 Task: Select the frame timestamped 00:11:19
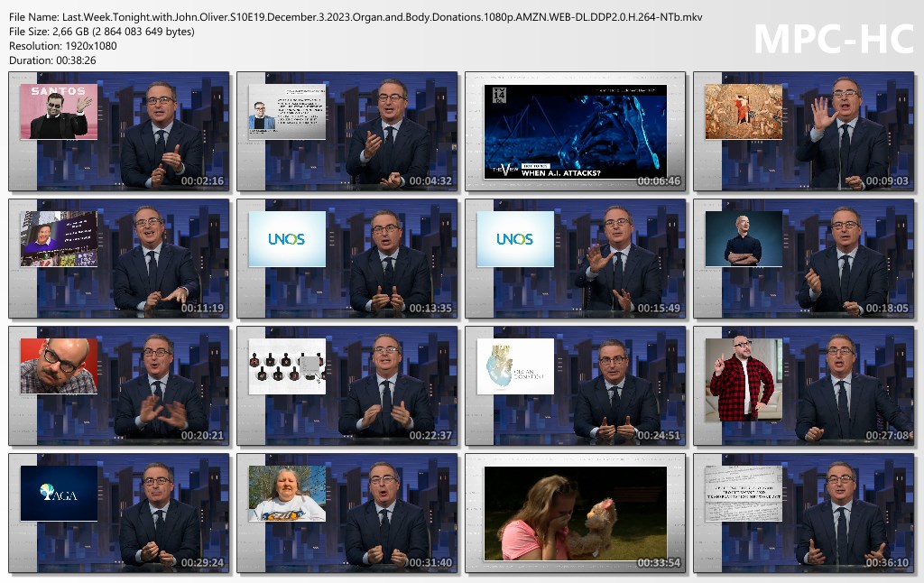(x=116, y=258)
